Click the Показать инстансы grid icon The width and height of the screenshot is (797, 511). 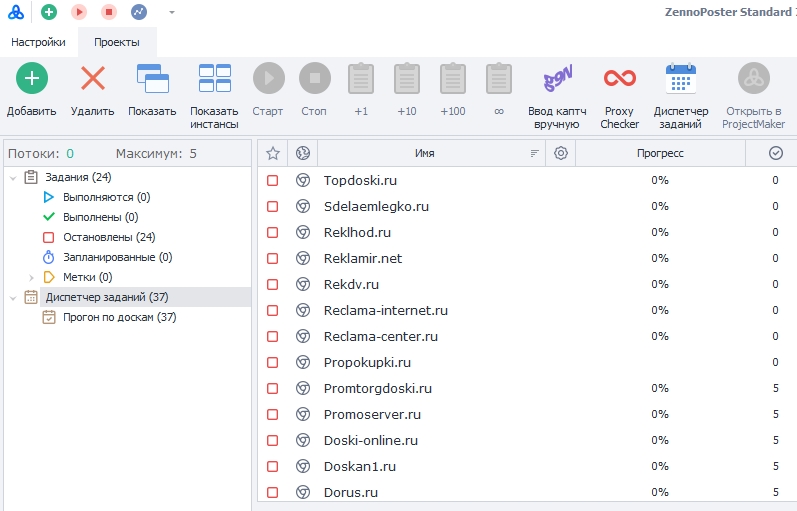click(214, 78)
